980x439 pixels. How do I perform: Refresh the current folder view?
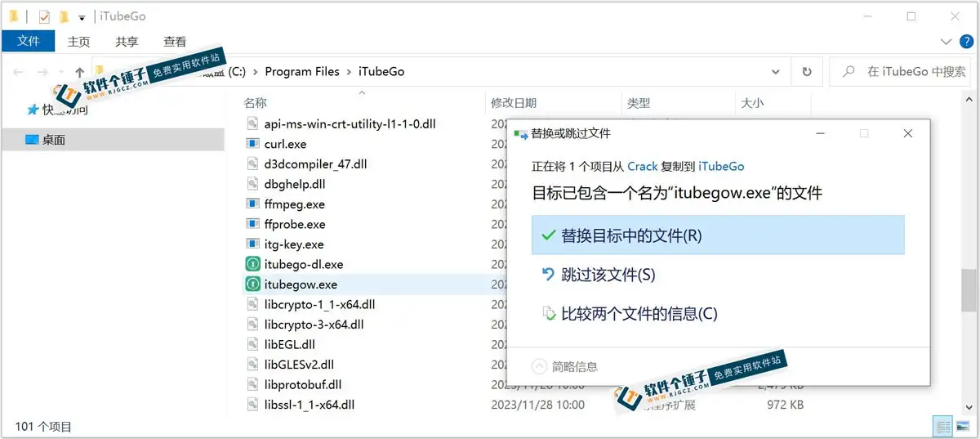(x=807, y=72)
